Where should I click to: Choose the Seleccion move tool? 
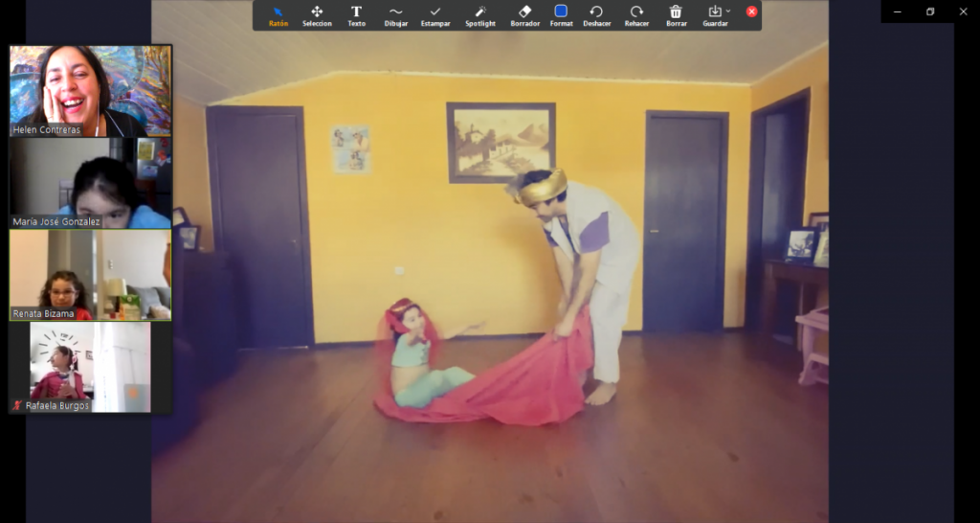317,15
